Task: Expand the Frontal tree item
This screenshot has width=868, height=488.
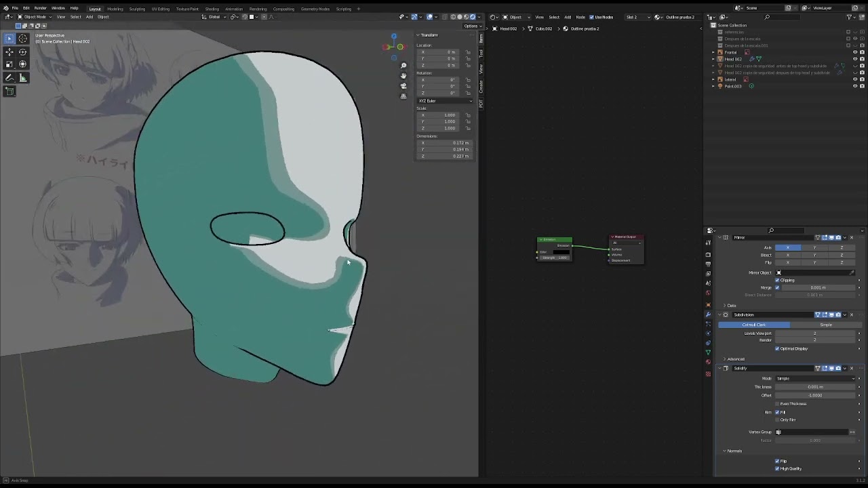Action: (x=714, y=52)
